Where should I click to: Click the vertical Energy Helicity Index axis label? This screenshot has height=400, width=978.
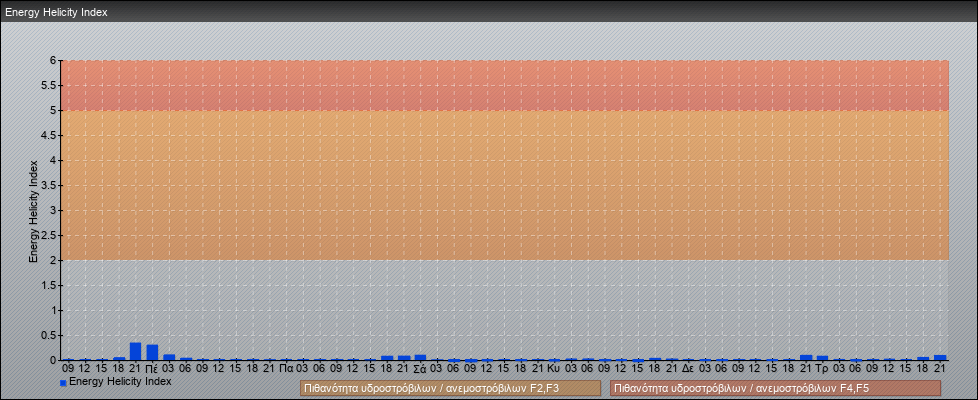pos(33,210)
